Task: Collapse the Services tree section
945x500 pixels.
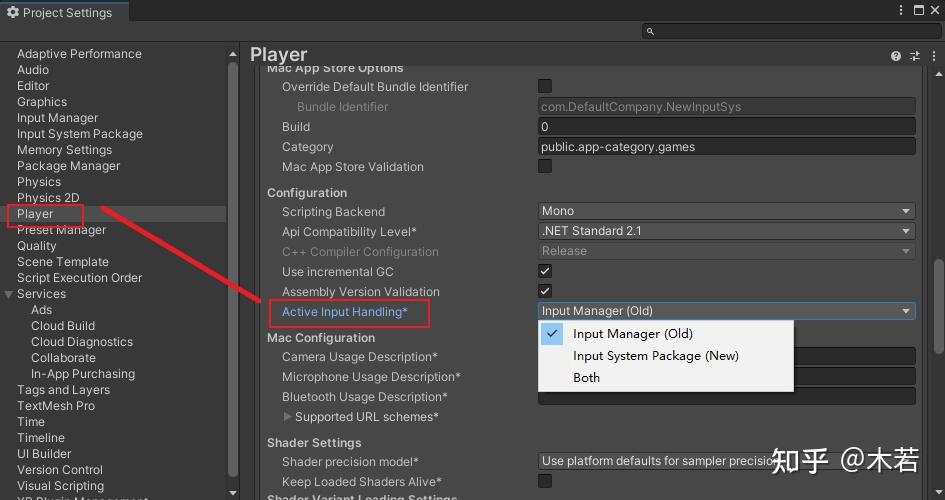Action: (x=8, y=295)
